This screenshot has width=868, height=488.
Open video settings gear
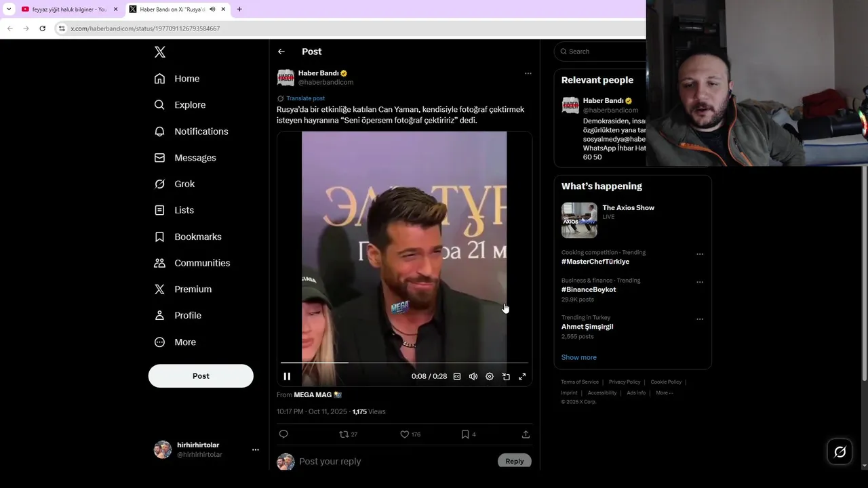(490, 377)
